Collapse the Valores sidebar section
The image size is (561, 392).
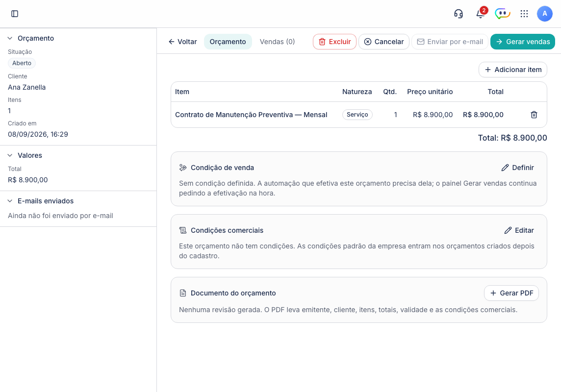[x=10, y=155]
